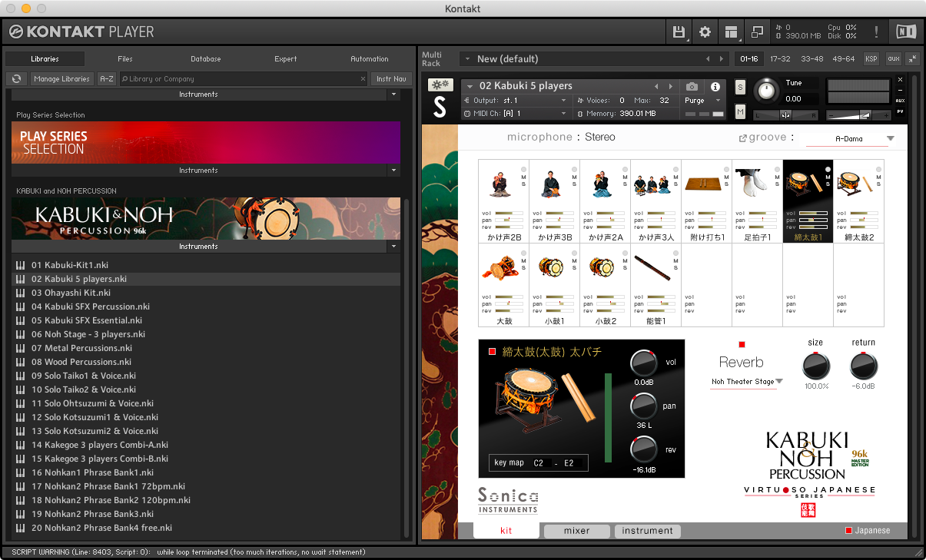Switch to the Automation tab
This screenshot has width=926, height=560.
point(370,59)
